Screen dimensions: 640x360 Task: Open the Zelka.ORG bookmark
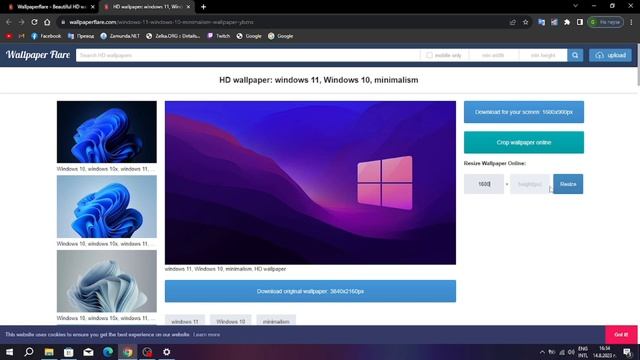tap(173, 36)
